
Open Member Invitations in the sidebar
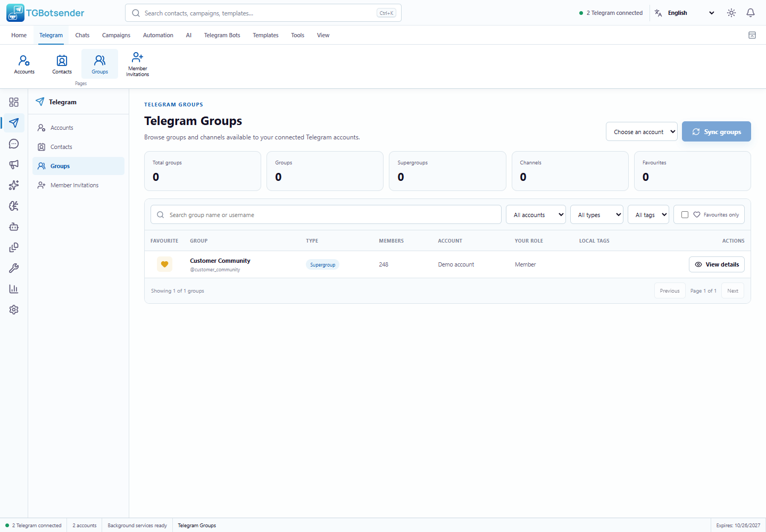point(79,185)
